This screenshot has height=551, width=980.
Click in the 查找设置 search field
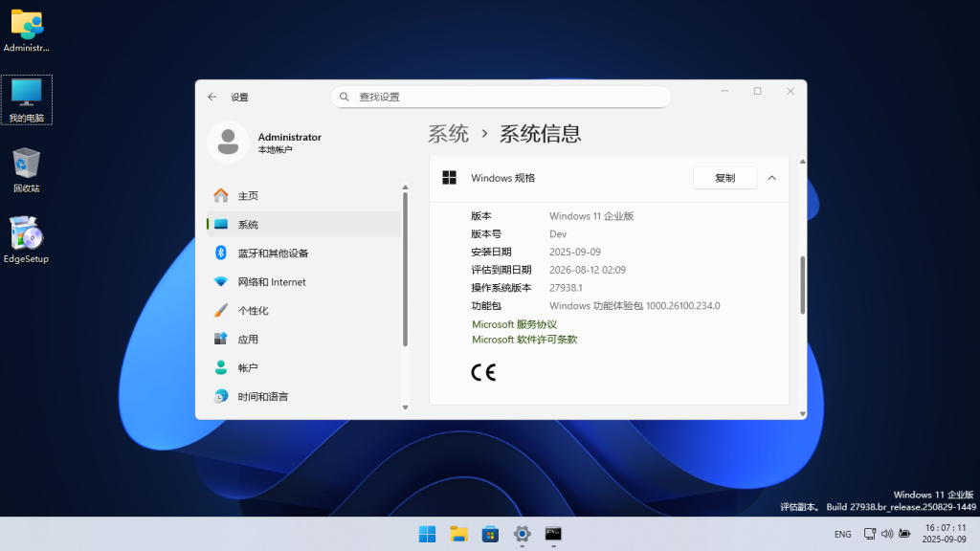tap(501, 97)
